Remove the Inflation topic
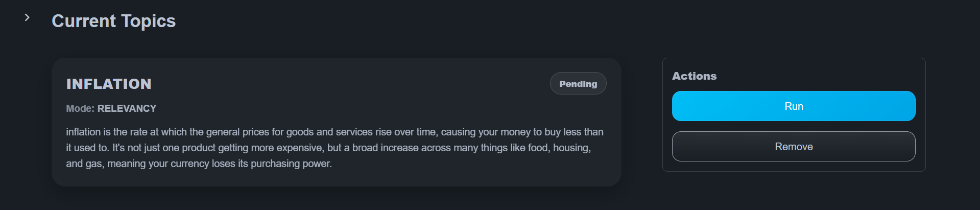The width and height of the screenshot is (980, 210). pyautogui.click(x=793, y=147)
